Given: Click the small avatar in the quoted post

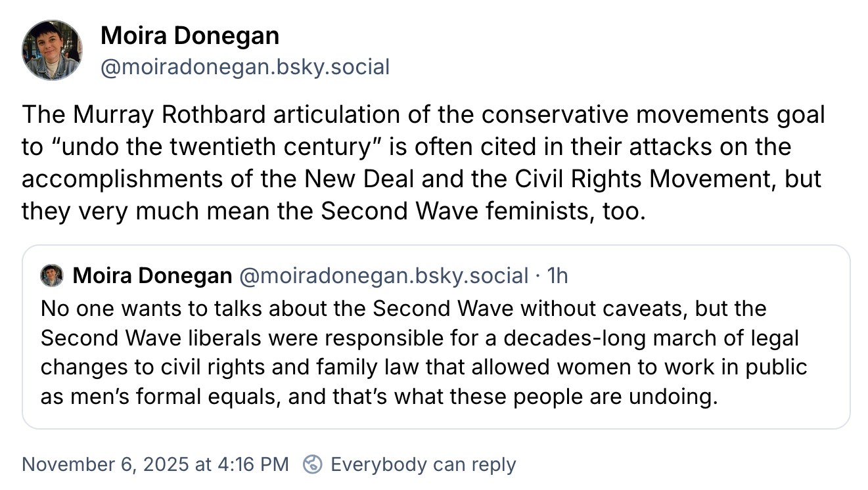Looking at the screenshot, I should (52, 276).
